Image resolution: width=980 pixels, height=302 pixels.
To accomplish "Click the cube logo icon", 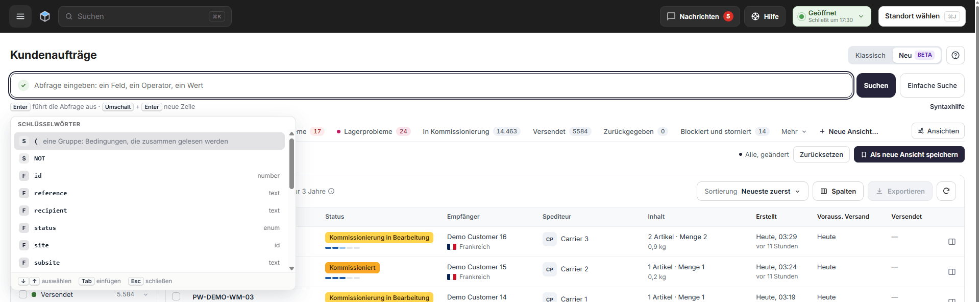I will pyautogui.click(x=45, y=16).
